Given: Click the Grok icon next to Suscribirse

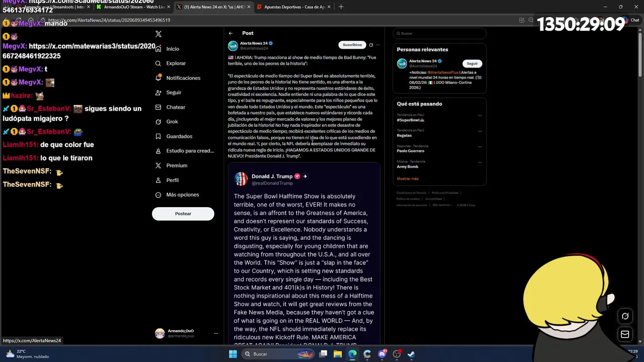Looking at the screenshot, I should 371,45.
